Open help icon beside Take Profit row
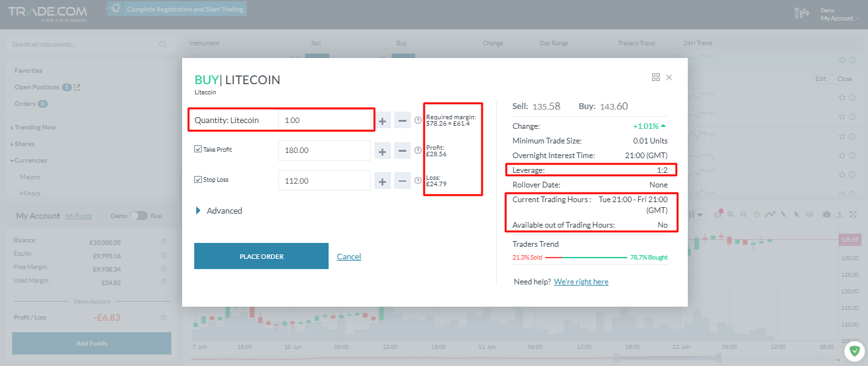Screen dimensions: 868x366 tap(418, 150)
